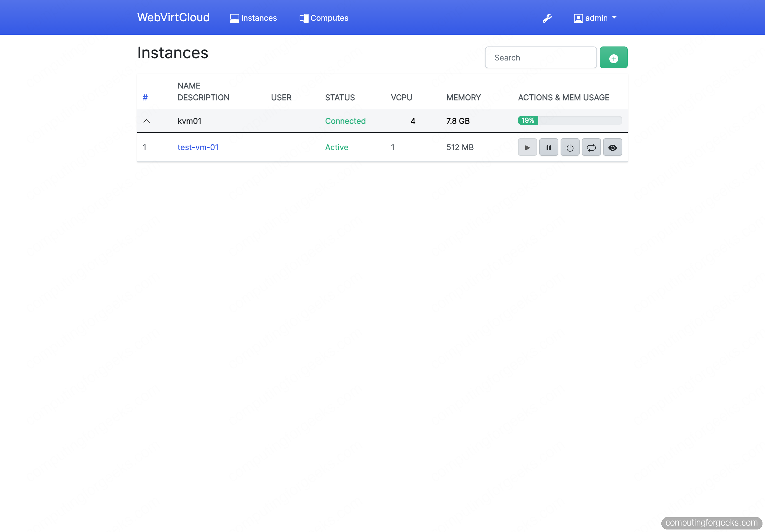This screenshot has height=532, width=765.
Task: Click the Connected status text
Action: coord(345,121)
